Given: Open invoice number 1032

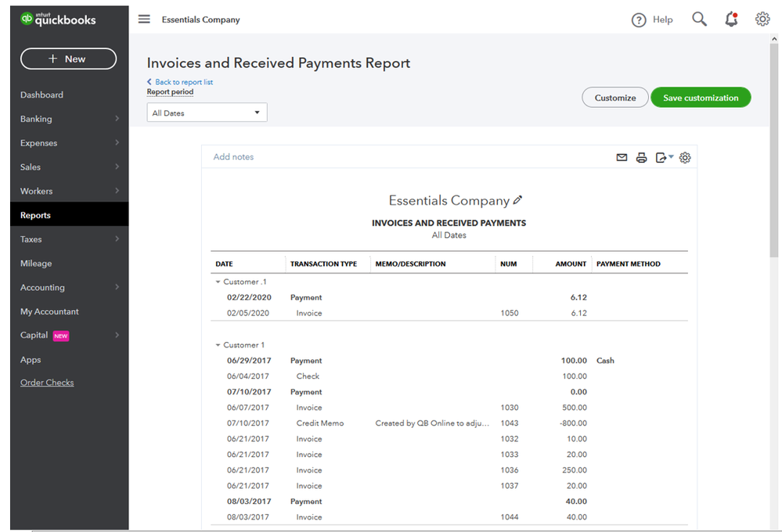Looking at the screenshot, I should tap(509, 439).
